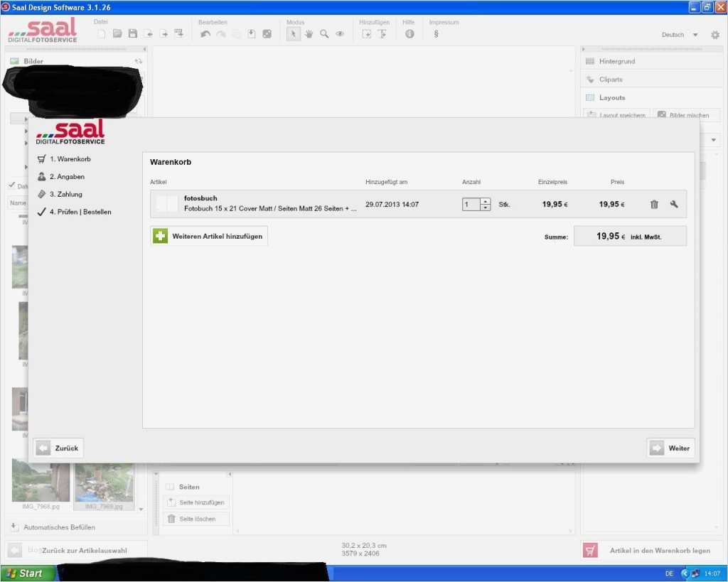Click the Impressum paragraph symbol icon
Image resolution: width=728 pixels, height=582 pixels.
click(x=436, y=34)
